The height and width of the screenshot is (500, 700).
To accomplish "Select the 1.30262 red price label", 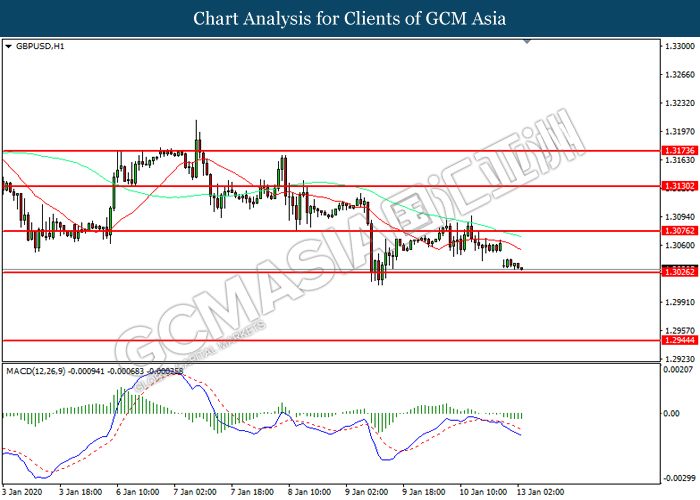I will pyautogui.click(x=679, y=272).
